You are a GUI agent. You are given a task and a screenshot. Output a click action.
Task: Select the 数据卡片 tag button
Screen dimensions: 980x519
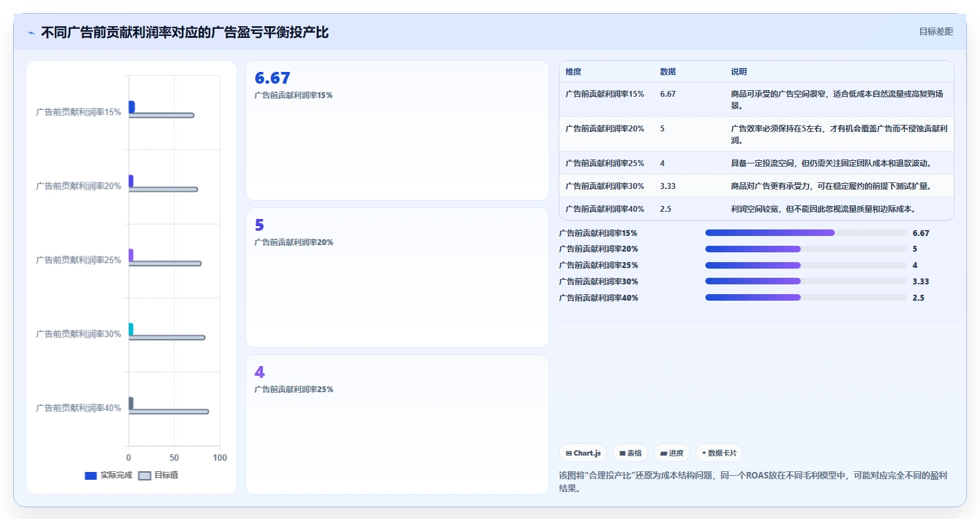[x=719, y=453]
